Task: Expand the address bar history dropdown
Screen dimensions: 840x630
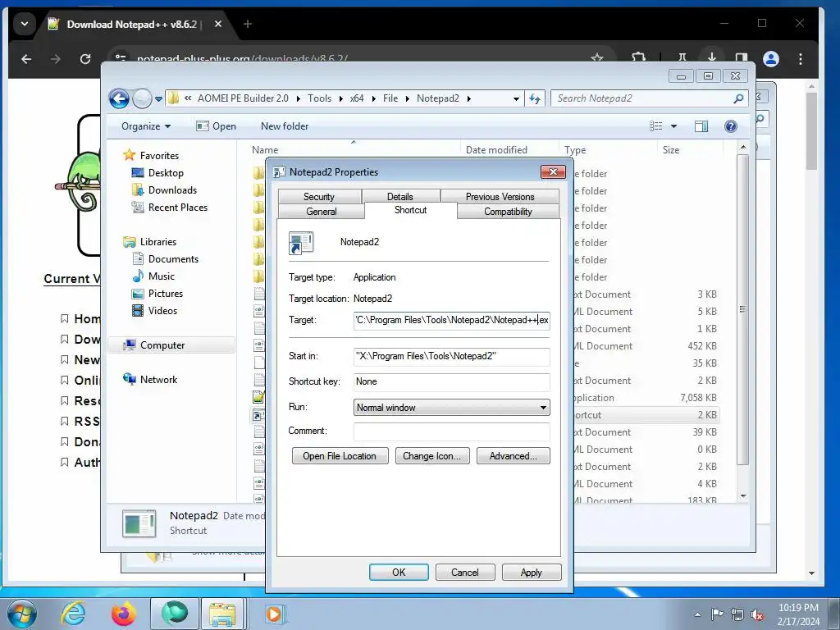Action: click(x=516, y=98)
